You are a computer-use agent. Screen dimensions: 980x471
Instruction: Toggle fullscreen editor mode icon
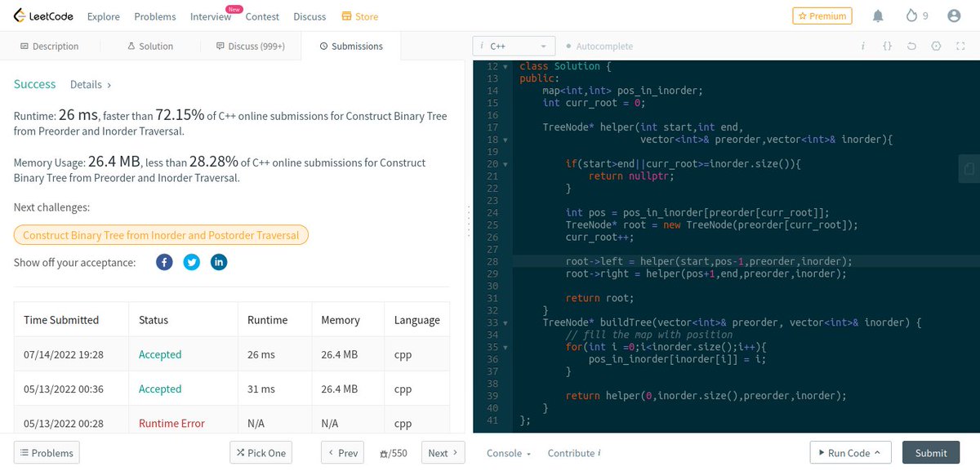(960, 47)
